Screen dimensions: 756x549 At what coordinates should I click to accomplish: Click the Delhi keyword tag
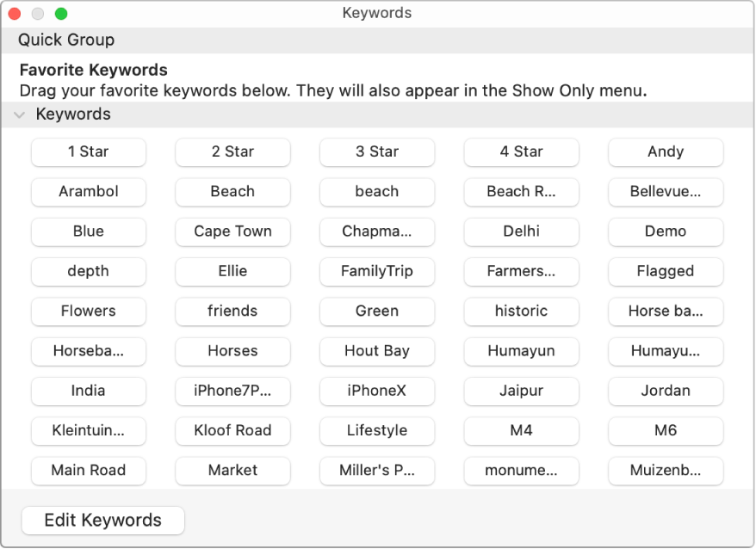(x=521, y=231)
